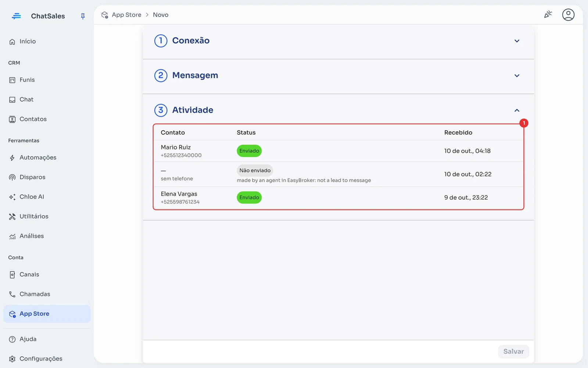This screenshot has width=588, height=368.
Task: Click step number 3 circle
Action: tap(161, 110)
